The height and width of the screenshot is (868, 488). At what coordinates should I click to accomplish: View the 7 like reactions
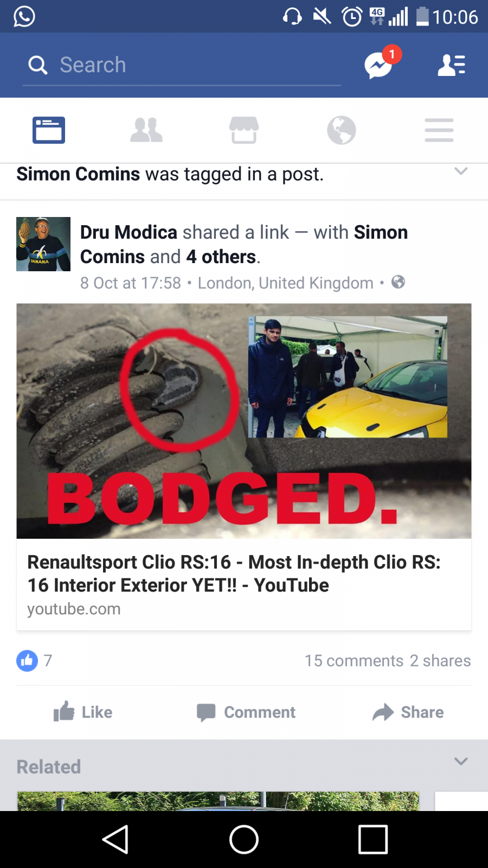[x=34, y=661]
